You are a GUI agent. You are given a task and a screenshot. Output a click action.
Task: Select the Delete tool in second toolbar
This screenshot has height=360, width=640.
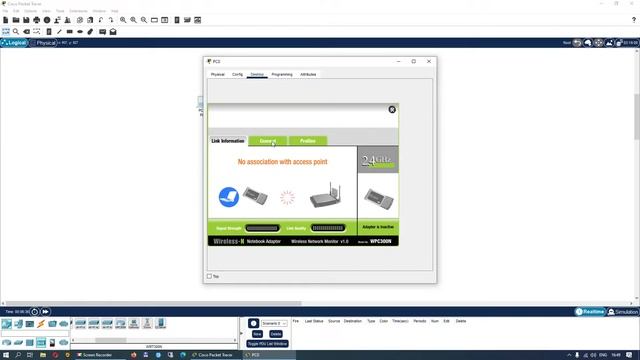click(27, 31)
